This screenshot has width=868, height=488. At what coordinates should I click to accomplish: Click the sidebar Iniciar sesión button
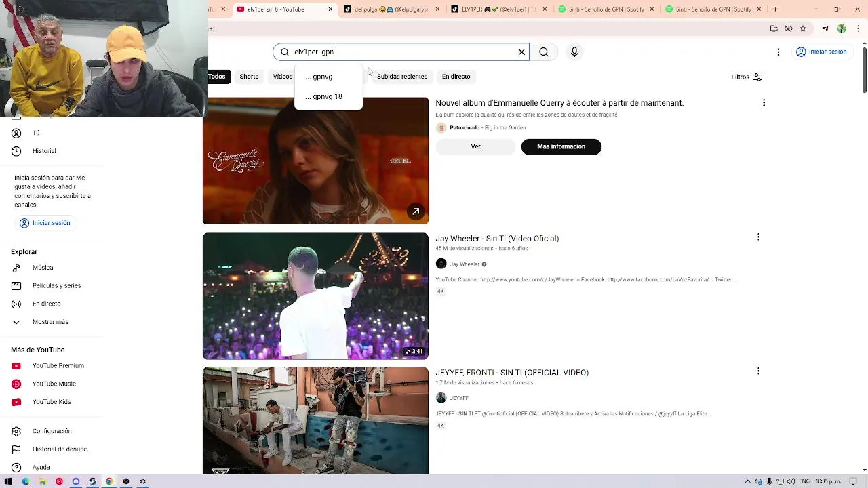(x=45, y=223)
